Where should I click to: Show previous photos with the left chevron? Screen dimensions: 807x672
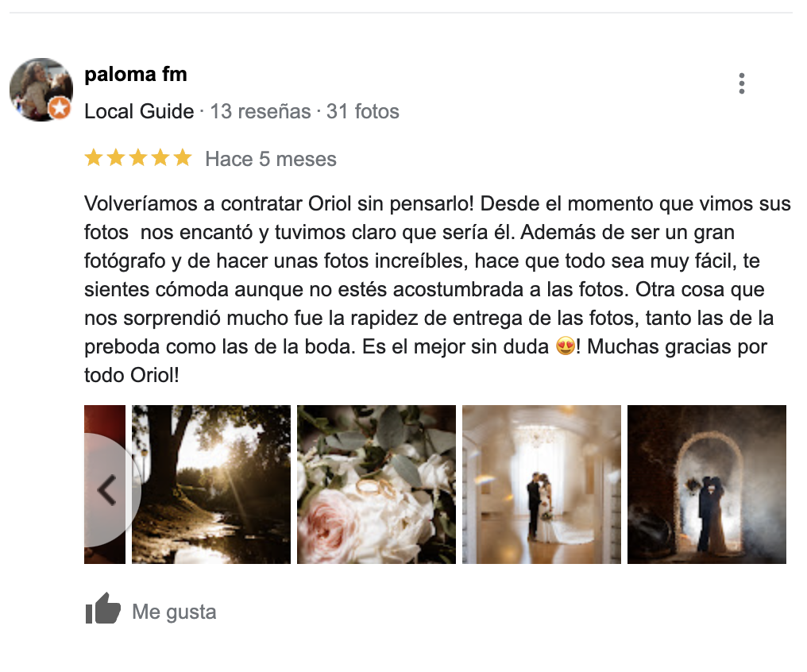[x=106, y=490]
